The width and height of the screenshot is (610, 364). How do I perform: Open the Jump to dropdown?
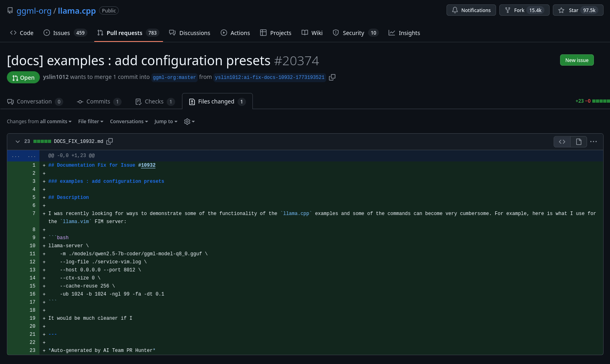tap(166, 122)
